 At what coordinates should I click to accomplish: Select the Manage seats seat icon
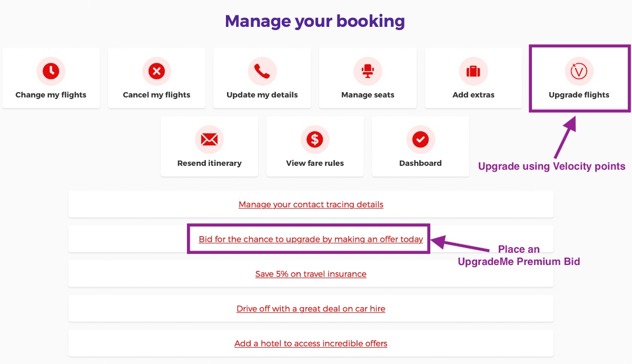(368, 71)
